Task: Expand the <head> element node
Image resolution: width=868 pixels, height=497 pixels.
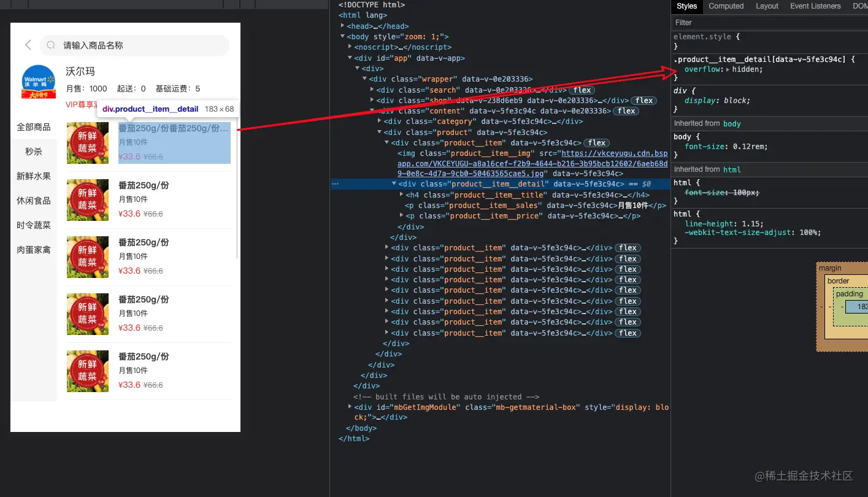Action: click(x=343, y=26)
